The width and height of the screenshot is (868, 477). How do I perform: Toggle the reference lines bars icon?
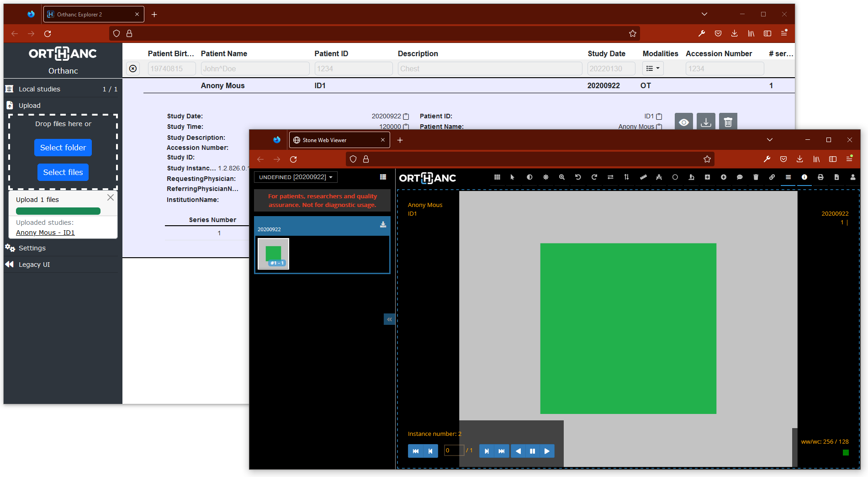tap(788, 177)
